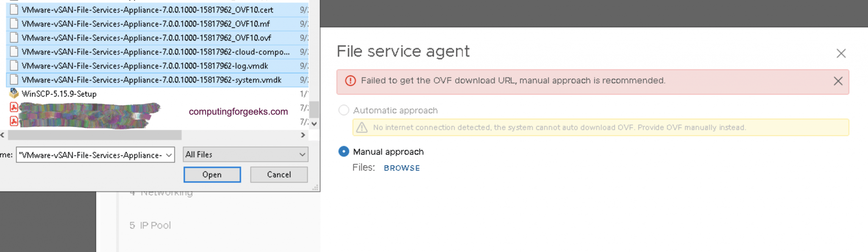Dismiss the failed OVF download error banner
This screenshot has width=868, height=252.
[837, 80]
